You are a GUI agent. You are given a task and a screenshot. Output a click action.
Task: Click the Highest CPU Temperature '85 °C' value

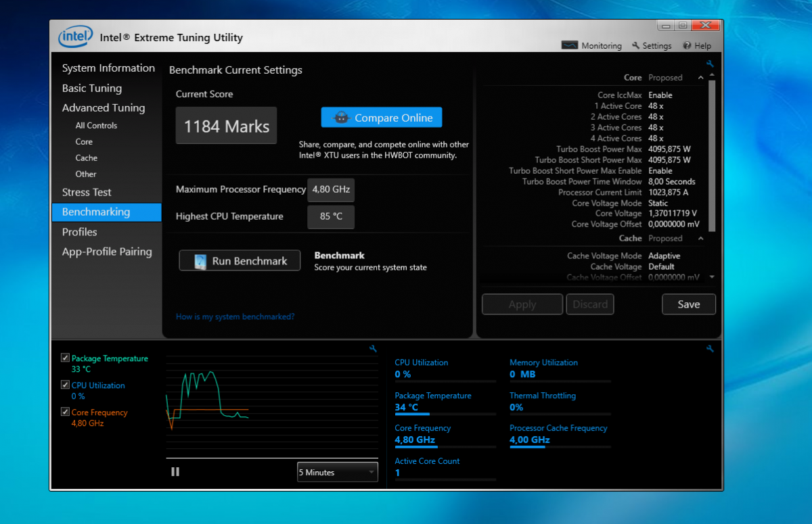click(x=331, y=217)
